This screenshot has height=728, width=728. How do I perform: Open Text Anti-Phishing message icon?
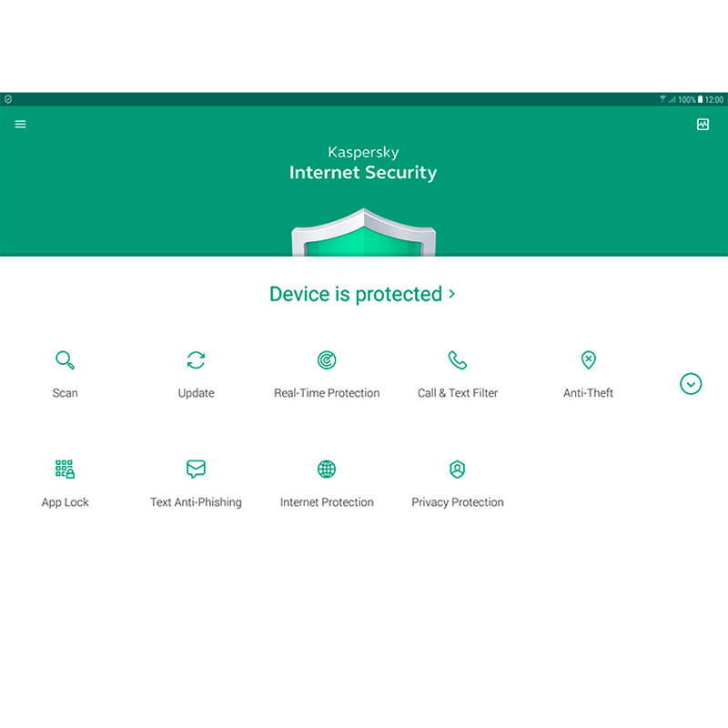tap(196, 469)
